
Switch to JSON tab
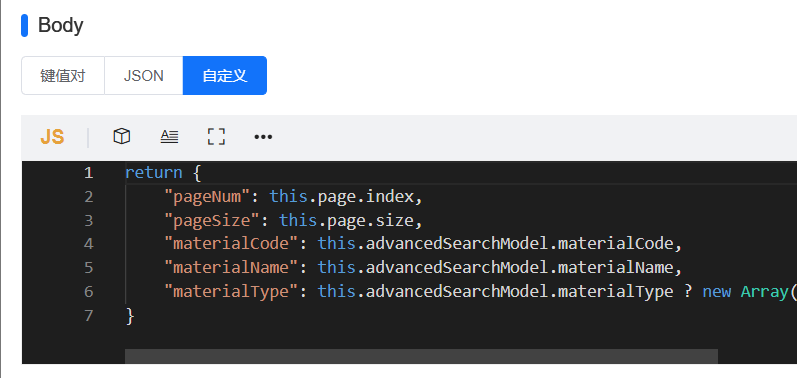[143, 76]
